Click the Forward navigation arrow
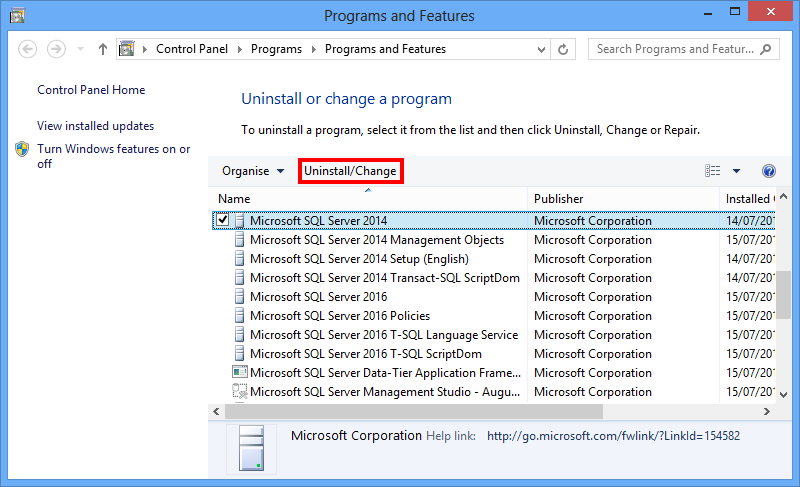This screenshot has width=800, height=487. pos(56,49)
